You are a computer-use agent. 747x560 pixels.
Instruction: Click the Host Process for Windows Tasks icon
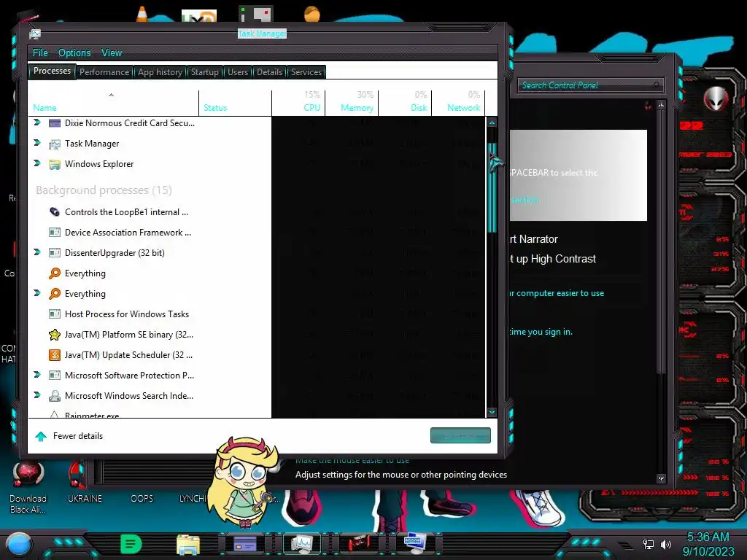55,314
